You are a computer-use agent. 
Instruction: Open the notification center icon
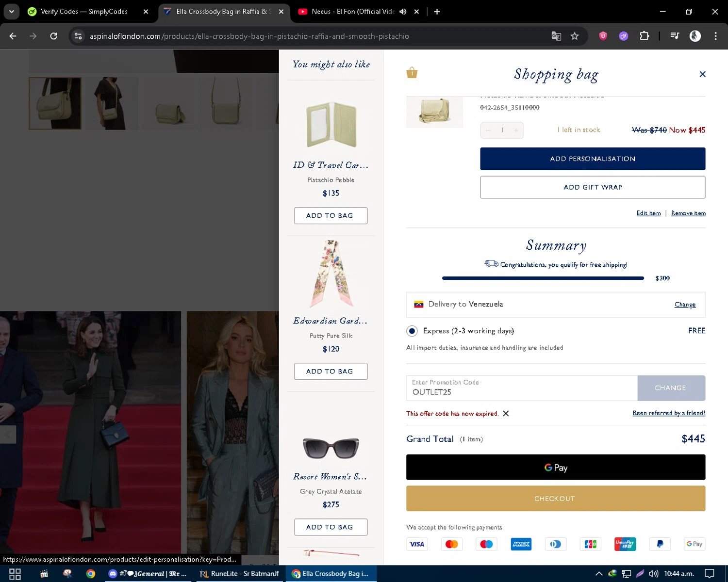coord(710,574)
